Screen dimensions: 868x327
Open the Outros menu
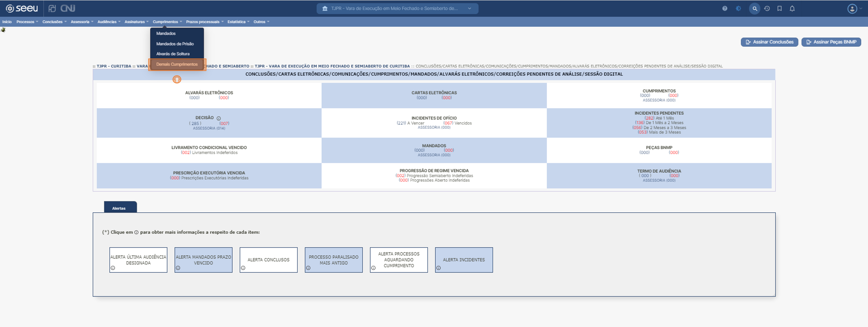[x=261, y=21]
